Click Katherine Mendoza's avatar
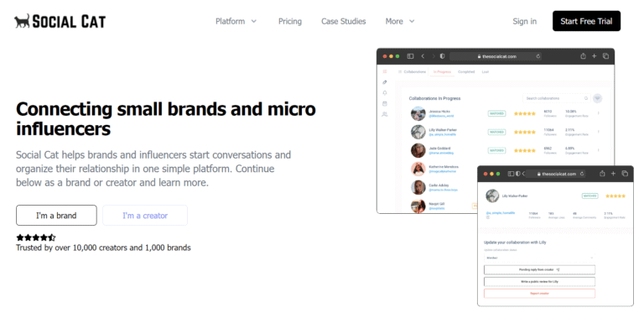644x318 pixels. (x=418, y=169)
